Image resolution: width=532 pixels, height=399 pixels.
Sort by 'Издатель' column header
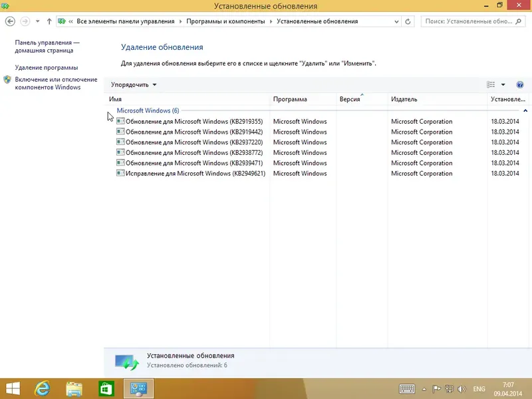pos(404,99)
